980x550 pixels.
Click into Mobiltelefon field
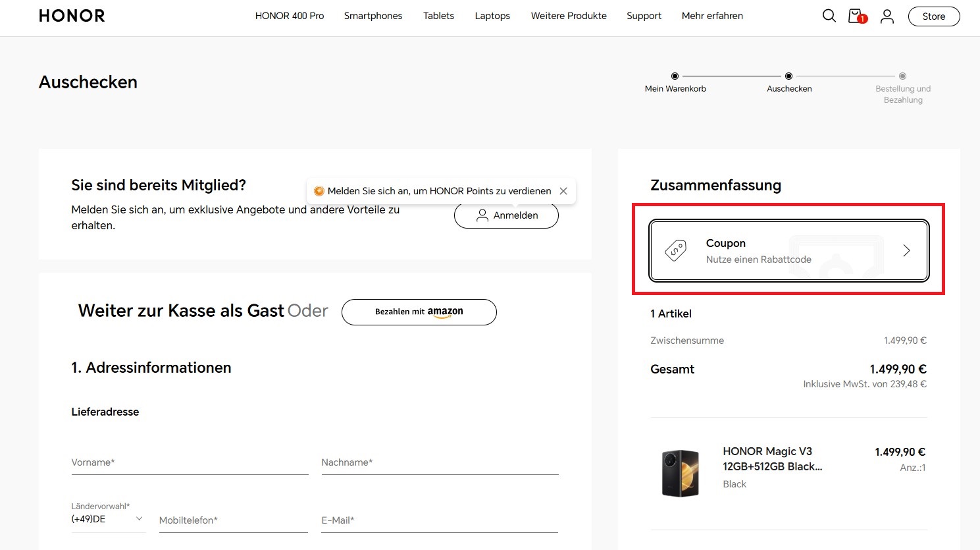tap(234, 520)
